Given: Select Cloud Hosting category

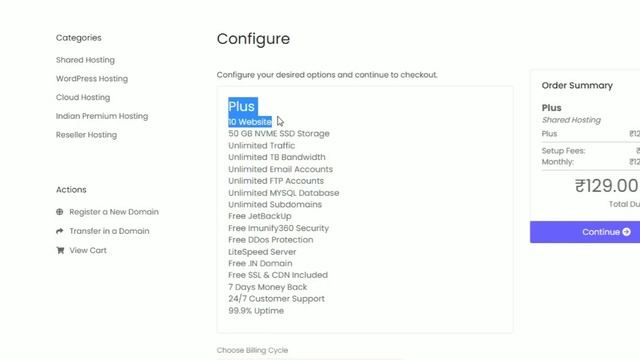Looking at the screenshot, I should [83, 98].
